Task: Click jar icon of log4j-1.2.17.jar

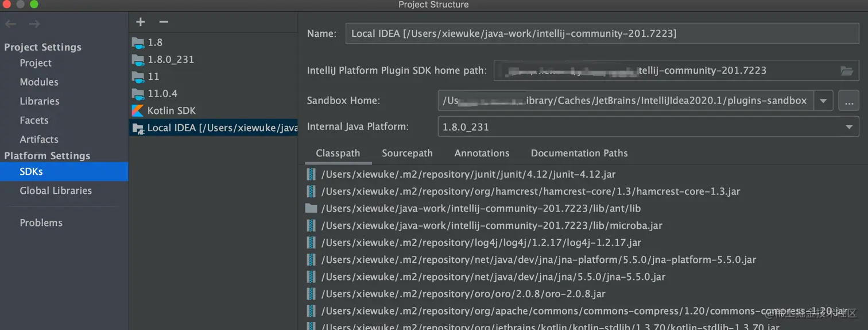Action: tap(311, 243)
